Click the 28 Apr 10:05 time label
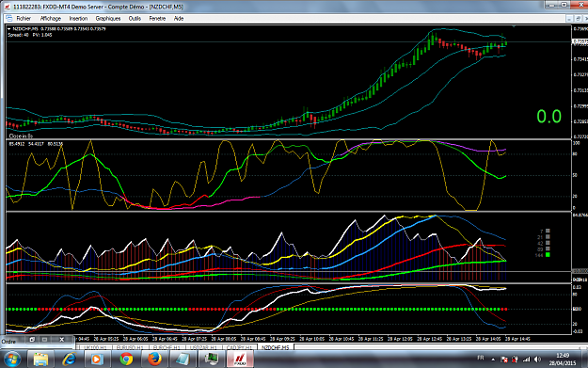588x368 pixels. point(311,339)
